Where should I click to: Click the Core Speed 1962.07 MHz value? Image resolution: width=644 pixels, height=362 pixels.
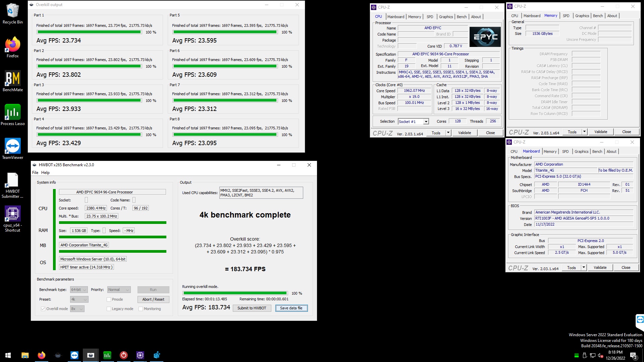pos(414,91)
